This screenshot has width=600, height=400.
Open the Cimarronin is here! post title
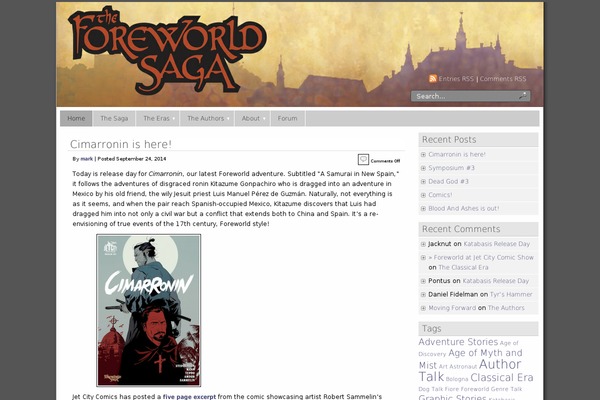point(121,144)
